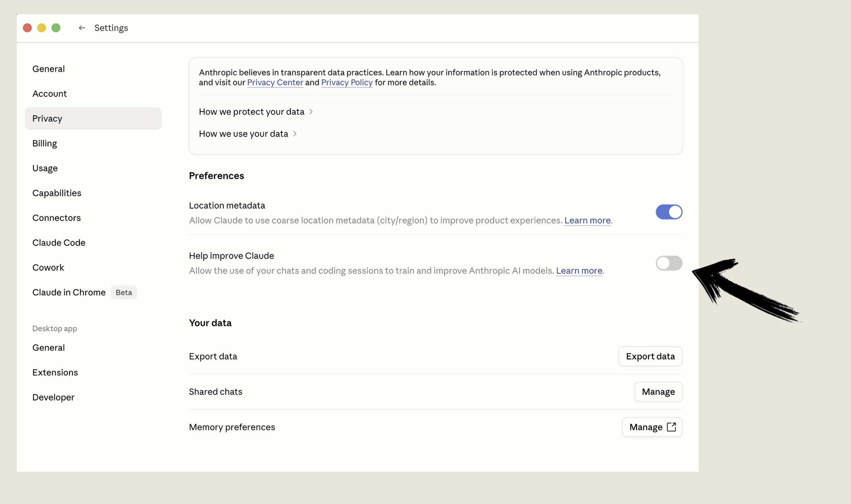Follow the Privacy Center link
This screenshot has width=851, height=504.
(x=275, y=82)
